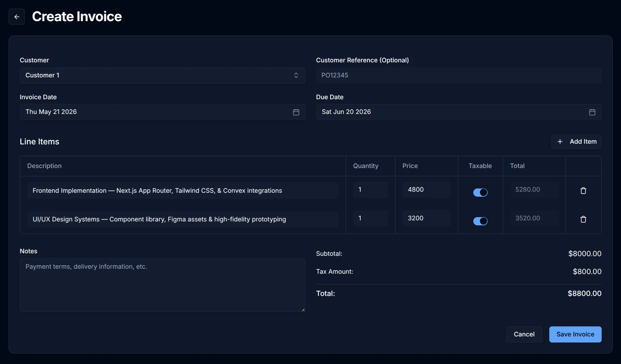Viewport: 621px width, 364px height.
Task: Select the Invoice Date field Thu May 21 2026
Action: coord(162,112)
